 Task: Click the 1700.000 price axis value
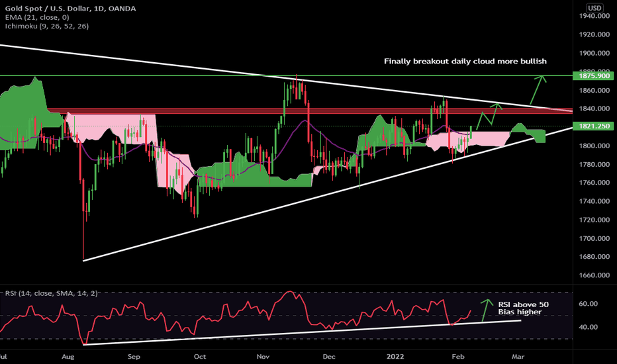(594, 238)
